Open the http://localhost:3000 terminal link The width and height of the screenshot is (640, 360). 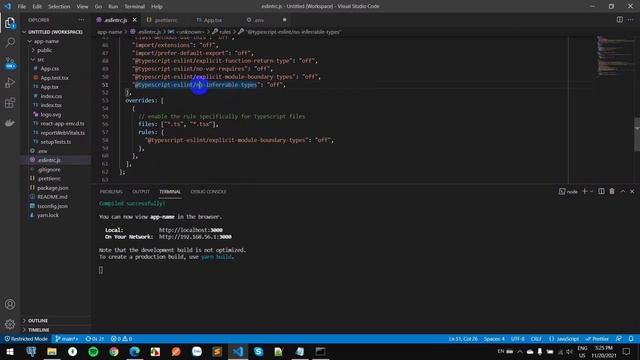tap(191, 230)
